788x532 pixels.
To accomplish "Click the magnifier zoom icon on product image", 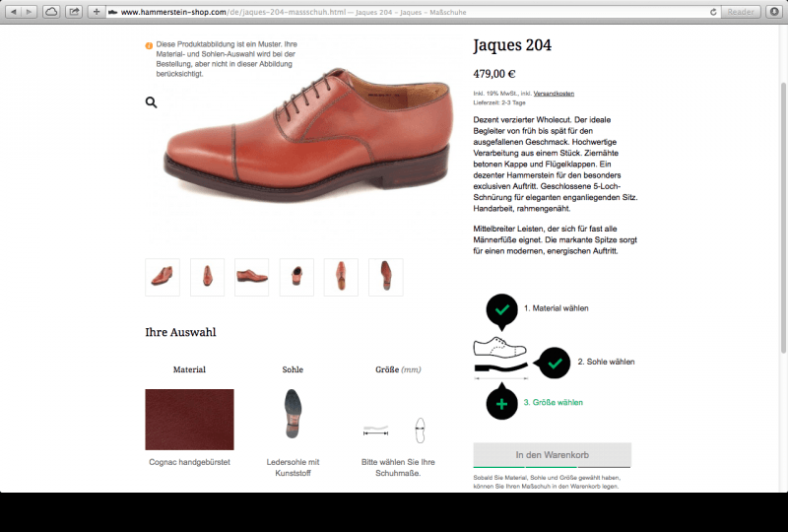I will pyautogui.click(x=152, y=102).
